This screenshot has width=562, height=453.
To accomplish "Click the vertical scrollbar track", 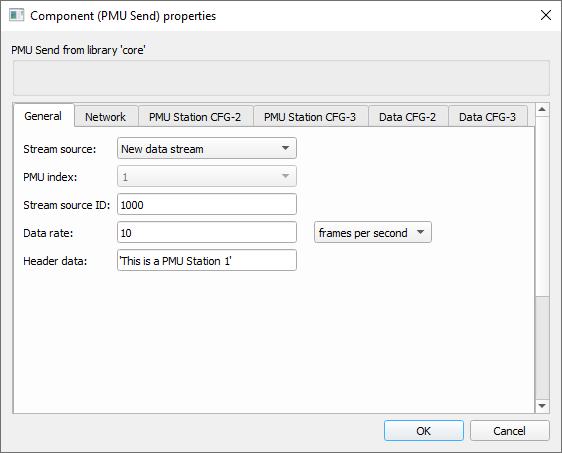I will coord(542,348).
